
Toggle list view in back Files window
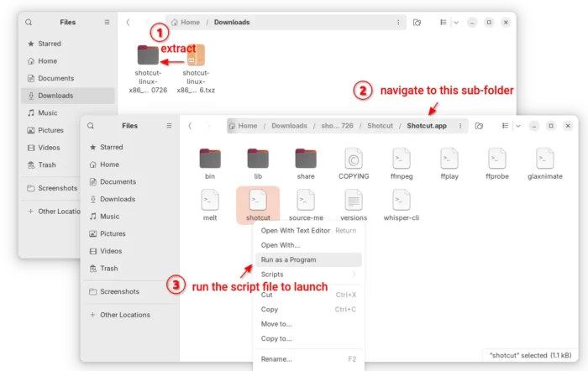click(443, 23)
